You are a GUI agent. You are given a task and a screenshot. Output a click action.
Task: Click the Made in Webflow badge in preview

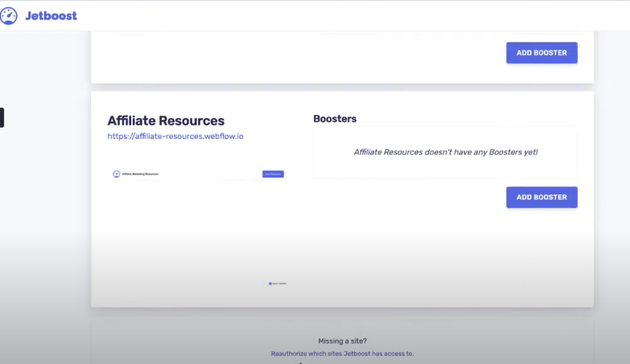(278, 284)
